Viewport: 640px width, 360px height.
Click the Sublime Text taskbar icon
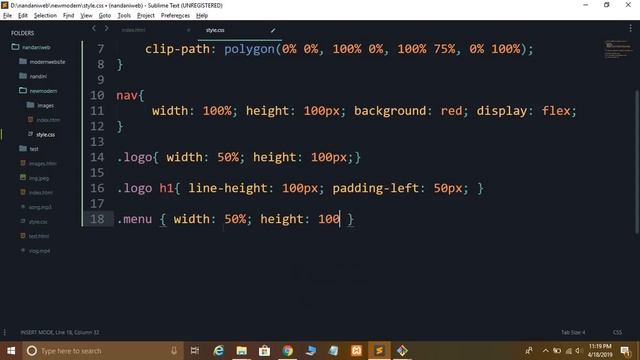point(379,351)
